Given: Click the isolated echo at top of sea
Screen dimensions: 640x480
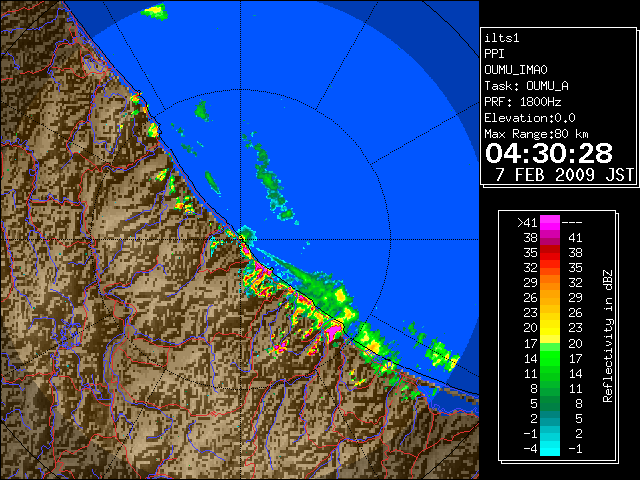Looking at the screenshot, I should (x=155, y=11).
